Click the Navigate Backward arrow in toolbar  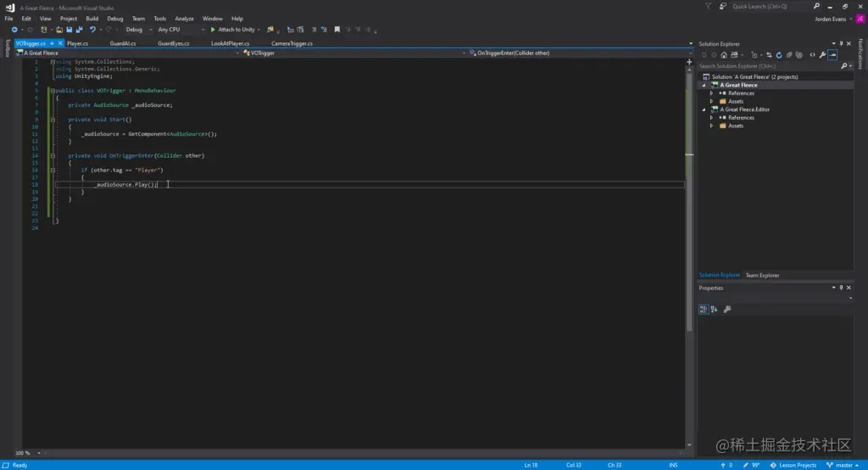[x=14, y=30]
